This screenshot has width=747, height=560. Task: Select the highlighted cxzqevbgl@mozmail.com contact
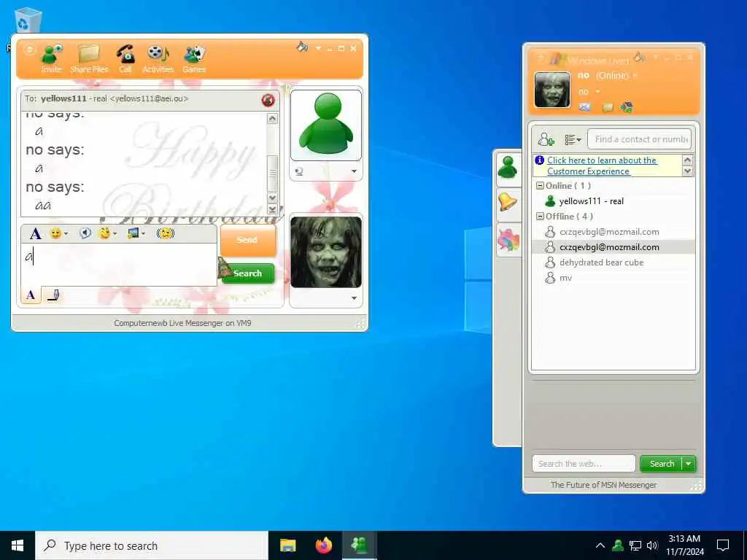click(614, 247)
